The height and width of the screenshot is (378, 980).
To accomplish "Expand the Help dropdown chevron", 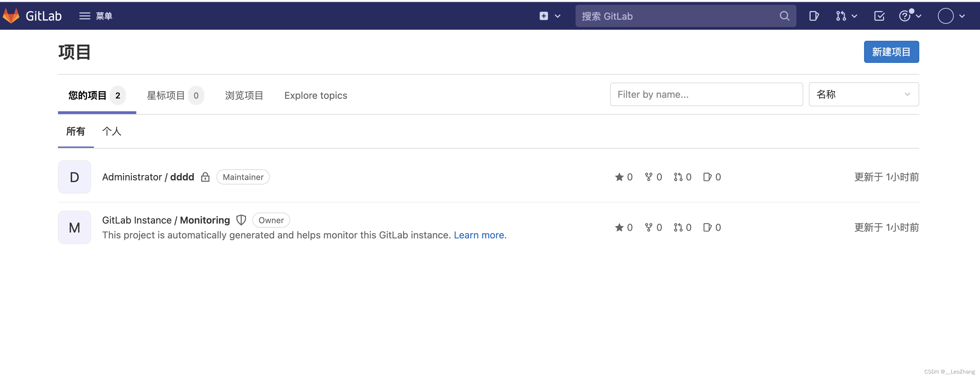I will point(918,16).
